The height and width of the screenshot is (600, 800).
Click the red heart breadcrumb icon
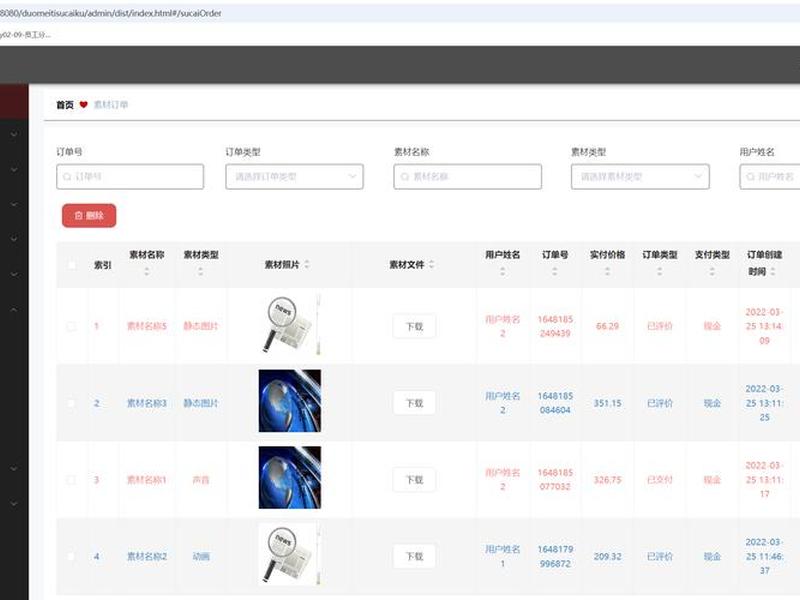[84, 105]
